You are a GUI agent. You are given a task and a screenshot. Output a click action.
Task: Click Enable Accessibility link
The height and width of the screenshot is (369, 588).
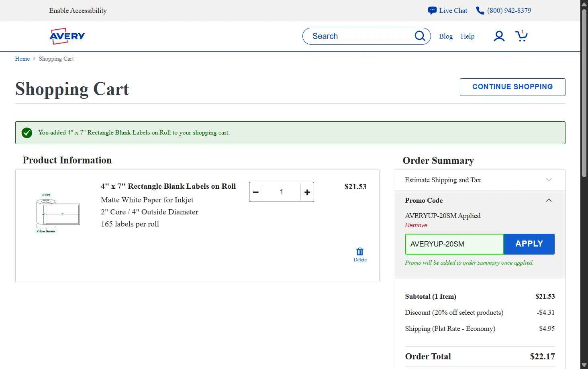[x=78, y=10]
